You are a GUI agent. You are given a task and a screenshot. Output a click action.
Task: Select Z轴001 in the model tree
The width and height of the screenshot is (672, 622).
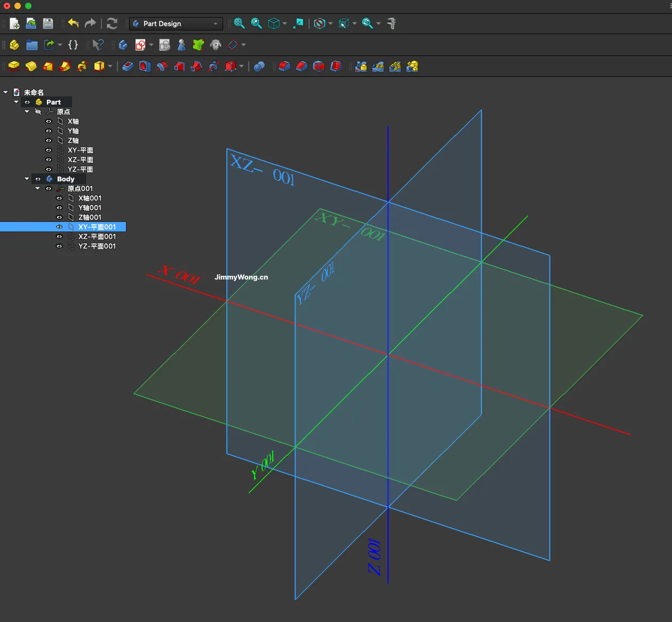90,218
